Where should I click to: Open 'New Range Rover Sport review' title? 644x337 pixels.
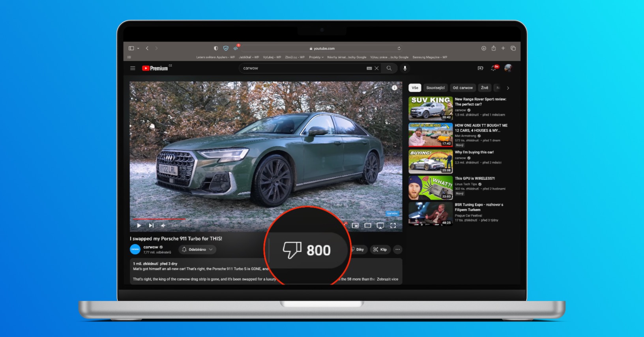coord(481,102)
